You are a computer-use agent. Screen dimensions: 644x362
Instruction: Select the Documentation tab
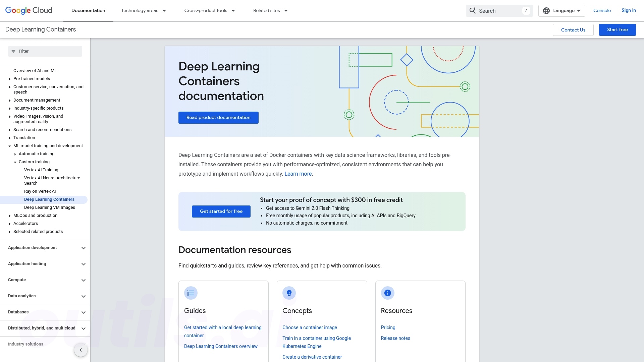pyautogui.click(x=88, y=11)
